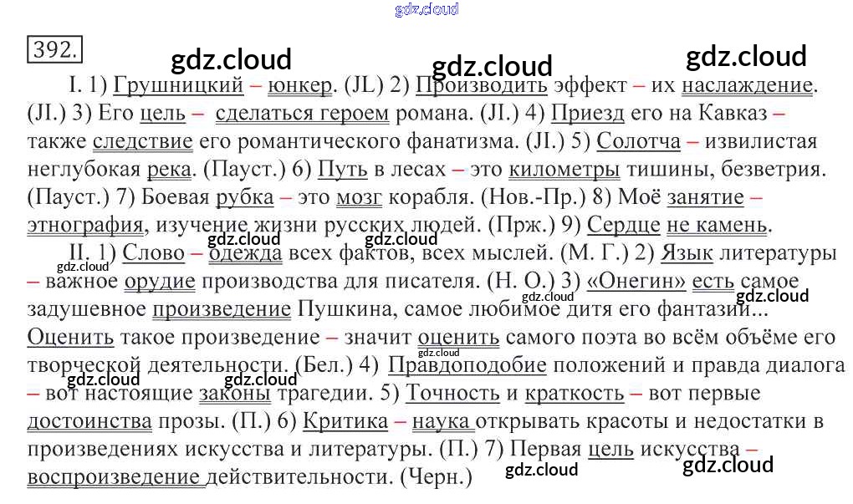
Task: Click the underlined word "Приезд"
Action: 588,113
